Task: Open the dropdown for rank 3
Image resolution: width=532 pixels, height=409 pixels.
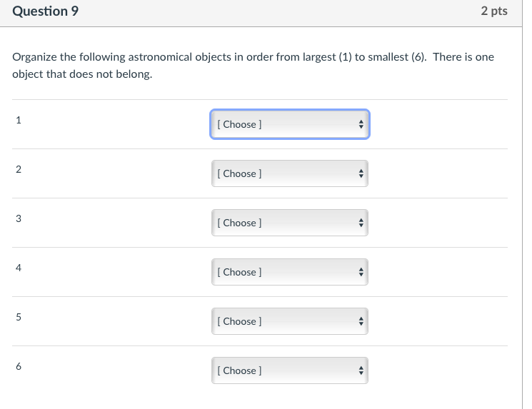Action: click(289, 223)
